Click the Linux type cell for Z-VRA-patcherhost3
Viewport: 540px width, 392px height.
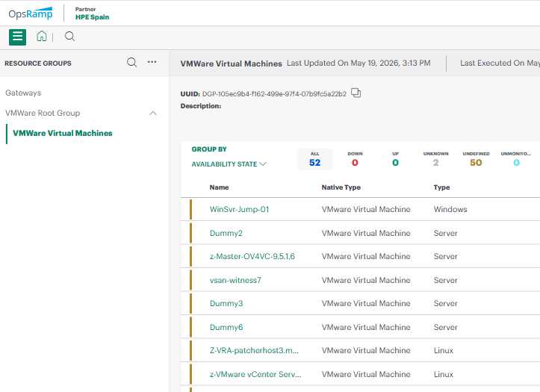point(444,350)
